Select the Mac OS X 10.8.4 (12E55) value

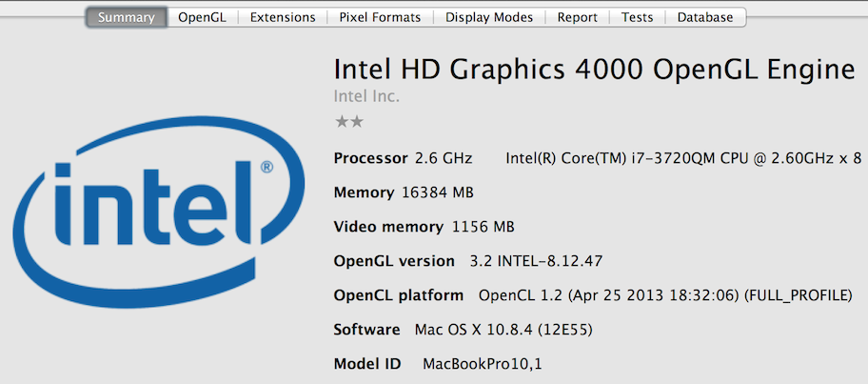coord(503,330)
